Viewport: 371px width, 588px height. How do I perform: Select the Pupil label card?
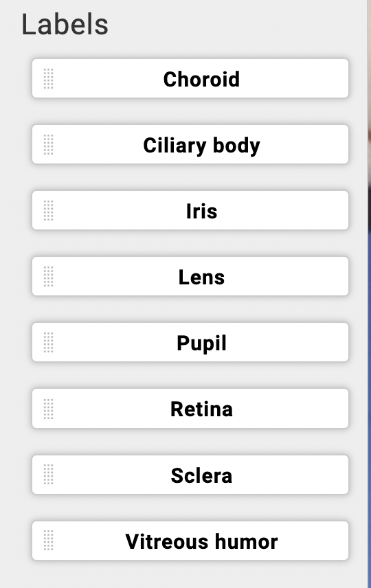pyautogui.click(x=190, y=342)
